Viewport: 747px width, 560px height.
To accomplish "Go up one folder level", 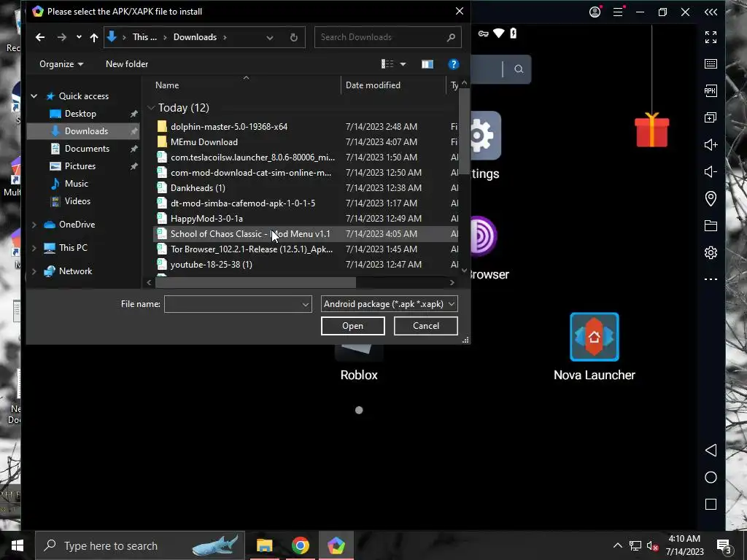I will click(x=94, y=37).
